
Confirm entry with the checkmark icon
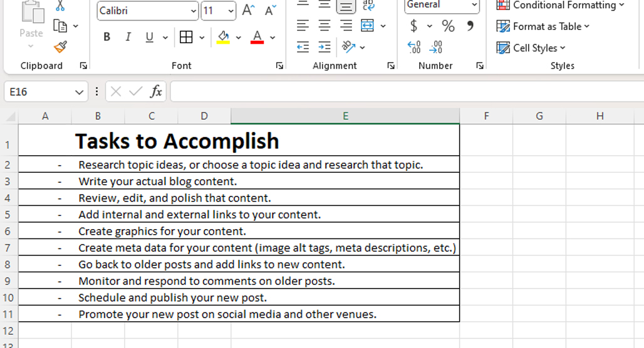(135, 91)
